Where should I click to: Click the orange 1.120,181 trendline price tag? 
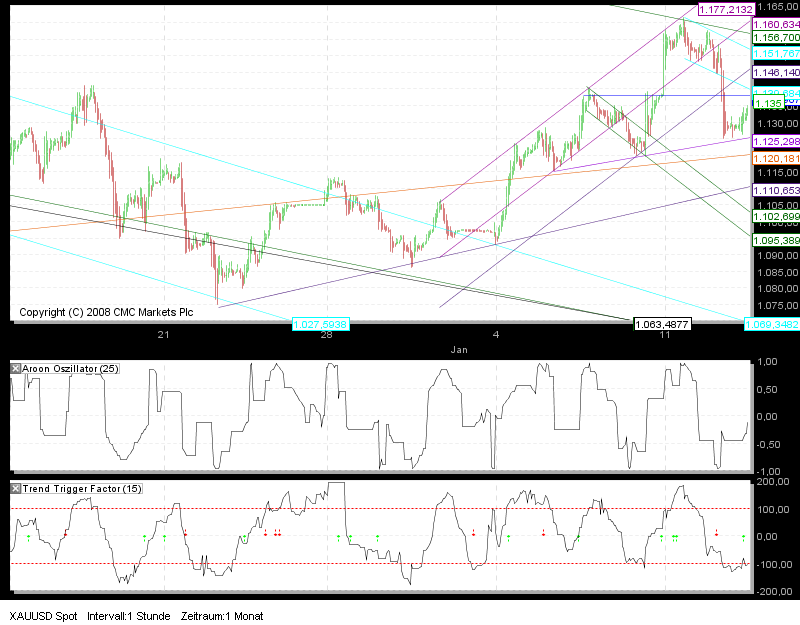coord(775,157)
